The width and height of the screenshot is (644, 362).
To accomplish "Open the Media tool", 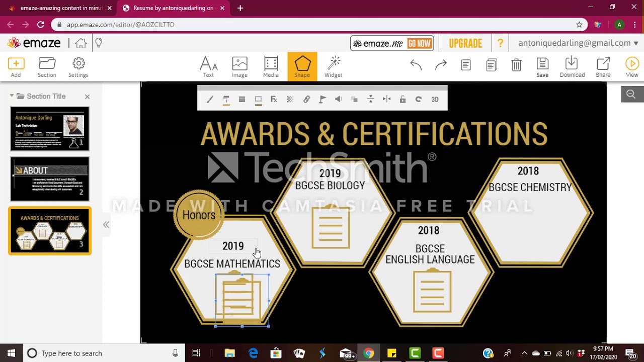I will pos(271,67).
